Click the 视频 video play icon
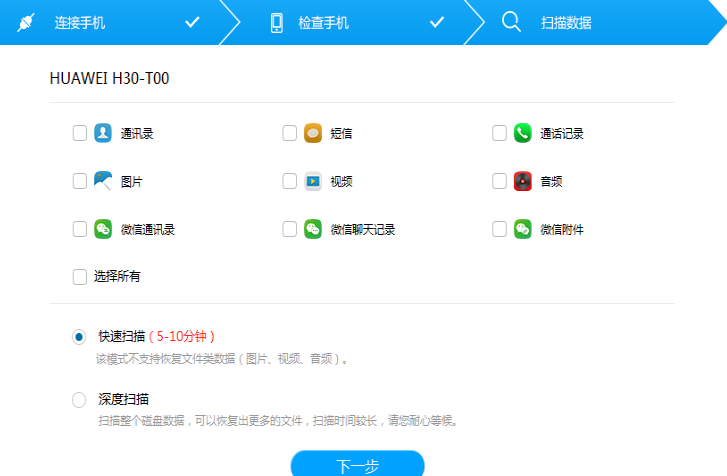 coord(313,181)
